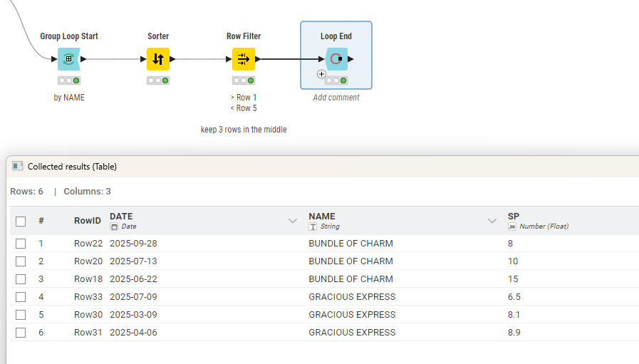This screenshot has height=364, width=639.
Task: Click Add comment under Loop End
Action: [x=336, y=98]
